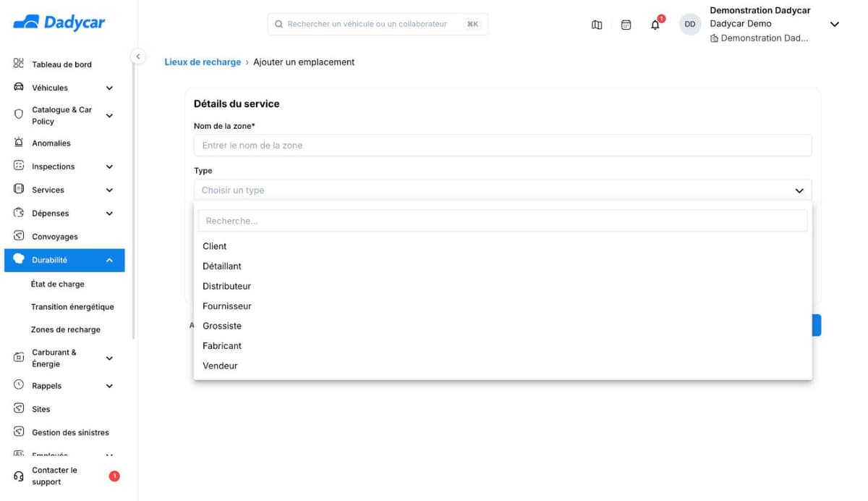Screen dimensions: 868x501
Task: Expand the Dépenses submenu chevron
Action: tap(109, 214)
